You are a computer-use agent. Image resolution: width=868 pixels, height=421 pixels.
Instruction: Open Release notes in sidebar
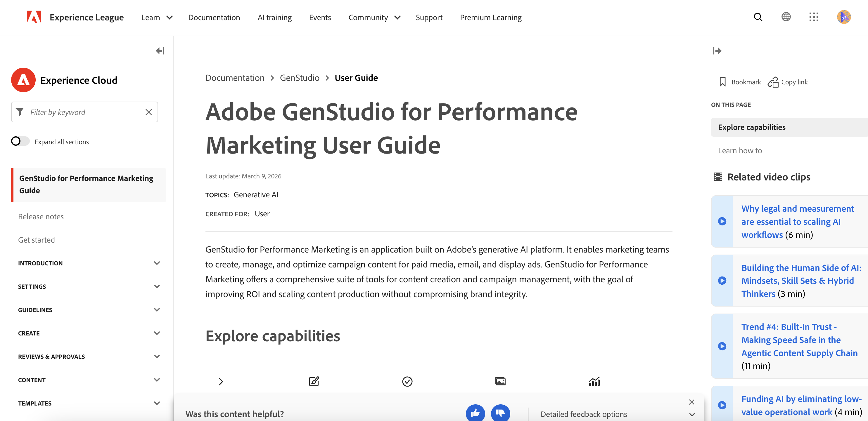click(x=41, y=216)
